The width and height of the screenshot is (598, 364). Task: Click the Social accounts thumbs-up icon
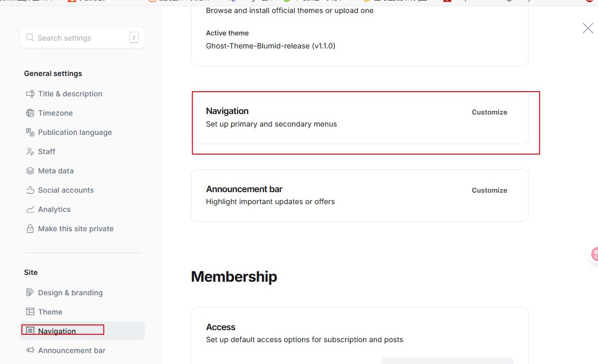tap(30, 190)
